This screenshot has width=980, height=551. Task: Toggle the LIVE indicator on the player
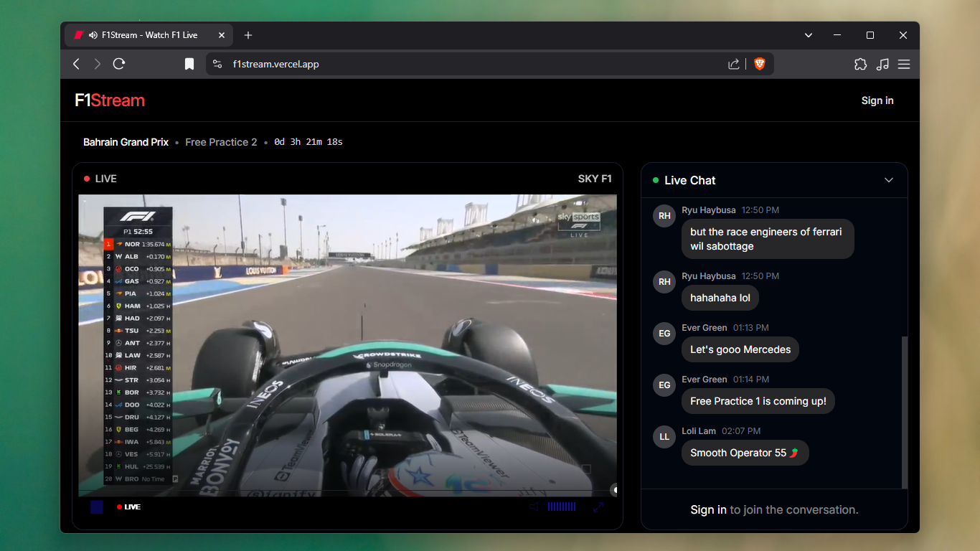[128, 507]
